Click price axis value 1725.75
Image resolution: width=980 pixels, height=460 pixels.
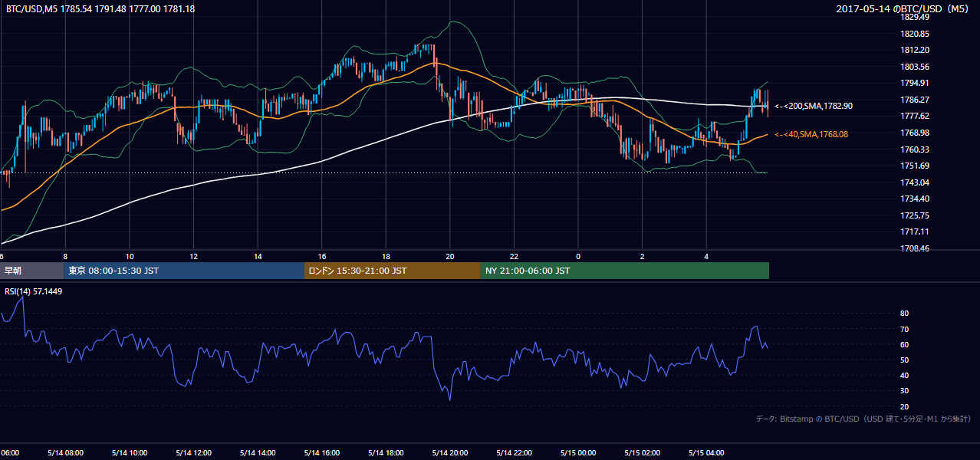[x=915, y=215]
